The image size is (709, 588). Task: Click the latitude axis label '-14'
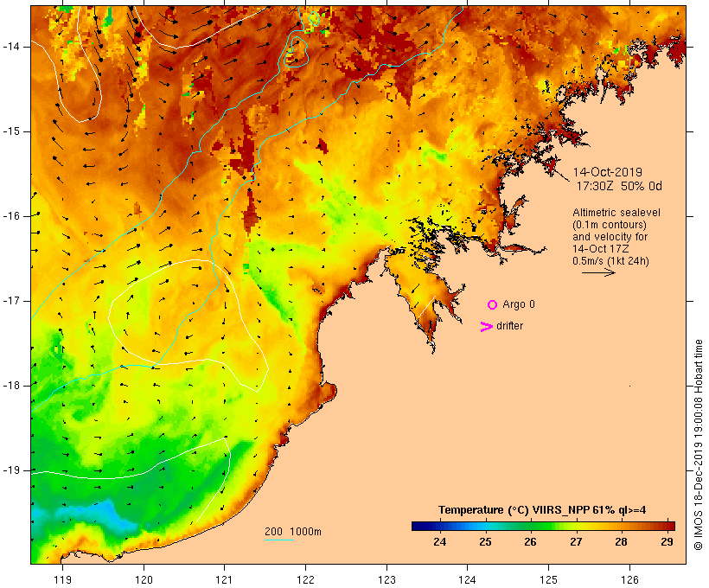click(x=10, y=47)
